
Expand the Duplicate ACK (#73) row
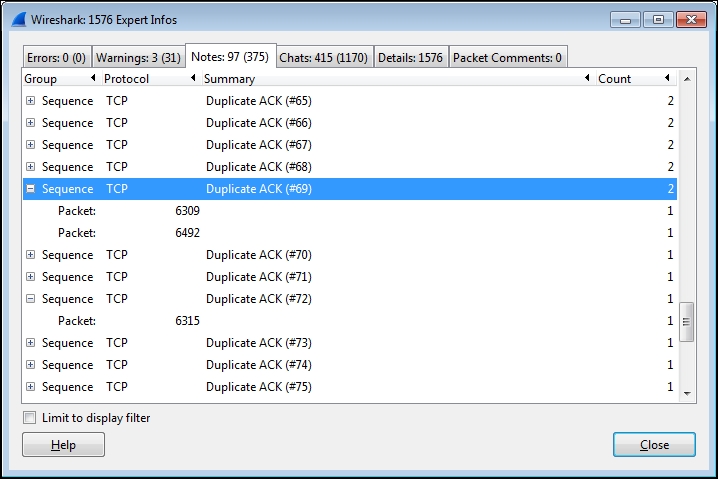click(x=30, y=343)
